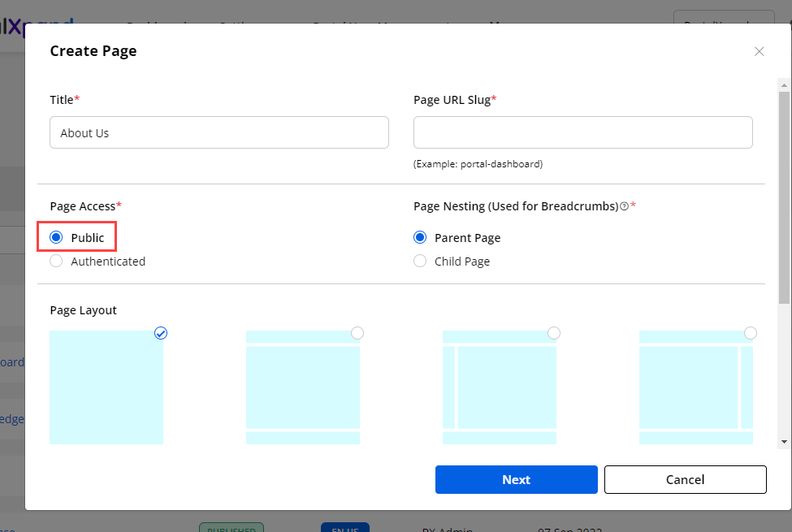Tick the checked circle on first layout
Viewport: 792px width, 532px height.
click(161, 333)
